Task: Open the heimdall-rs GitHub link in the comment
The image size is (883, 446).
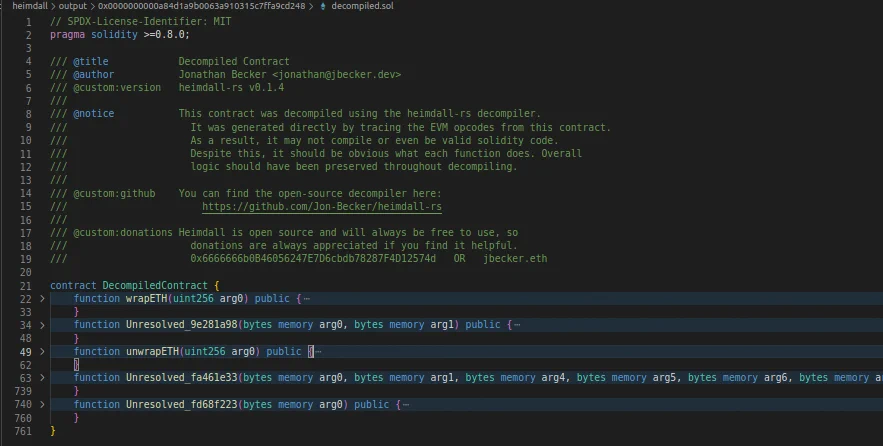Action: (x=322, y=206)
